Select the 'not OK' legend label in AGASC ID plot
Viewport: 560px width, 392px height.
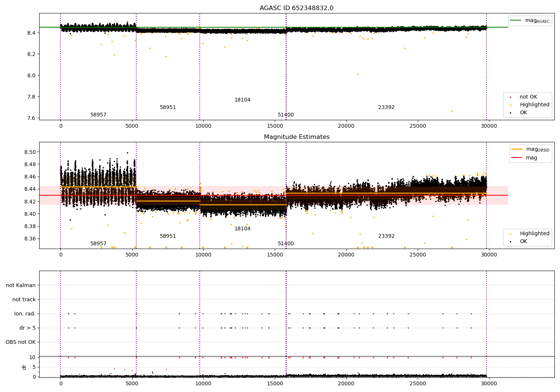tap(528, 97)
